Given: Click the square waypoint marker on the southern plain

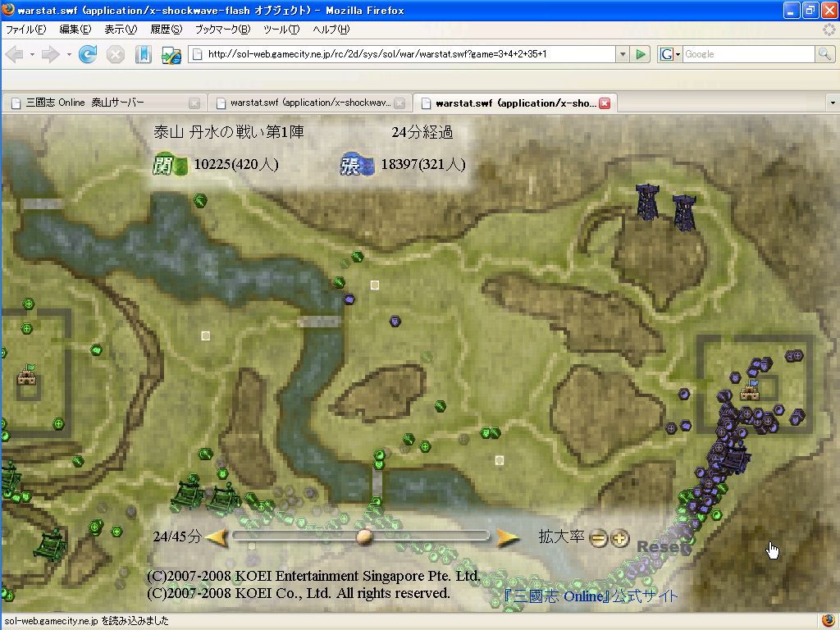Looking at the screenshot, I should (x=500, y=461).
